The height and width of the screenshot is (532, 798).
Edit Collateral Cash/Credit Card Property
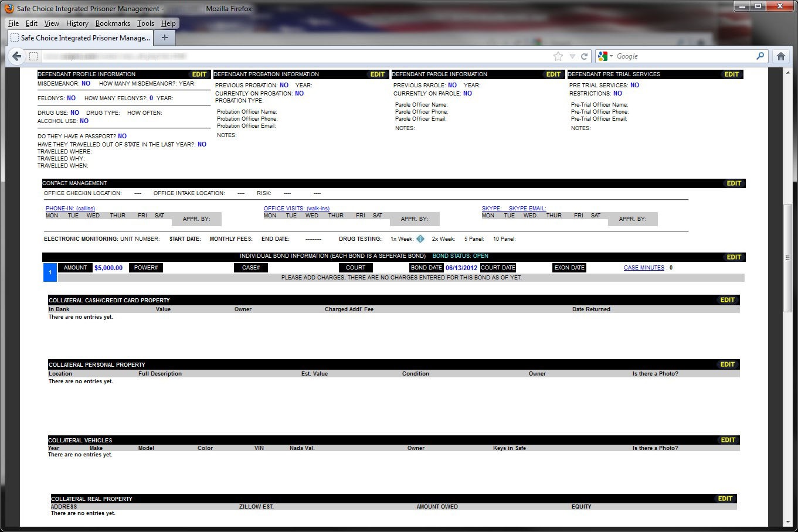click(728, 300)
